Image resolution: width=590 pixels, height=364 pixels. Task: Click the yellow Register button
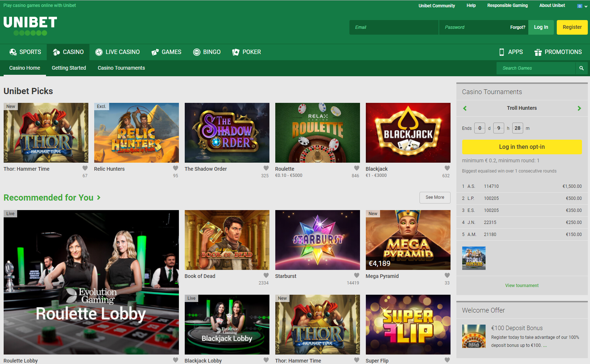click(572, 27)
